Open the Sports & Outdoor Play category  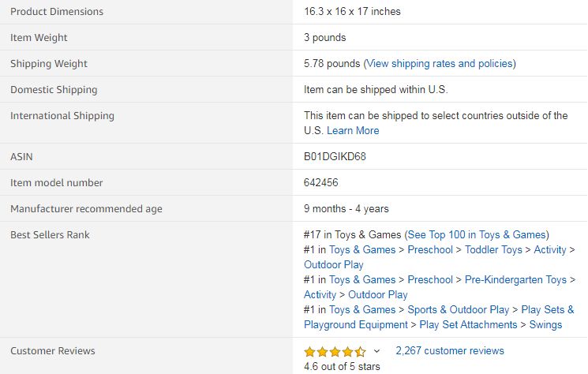click(459, 309)
